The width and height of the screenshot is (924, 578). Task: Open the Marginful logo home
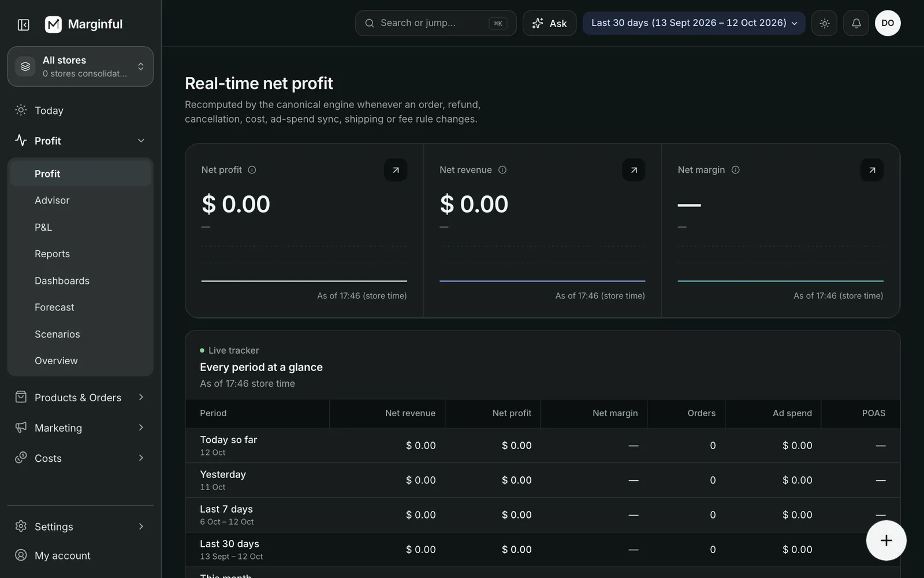click(84, 24)
